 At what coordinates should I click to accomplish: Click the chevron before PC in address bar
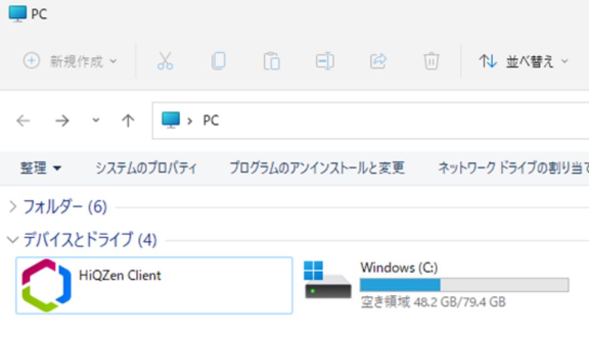point(190,121)
